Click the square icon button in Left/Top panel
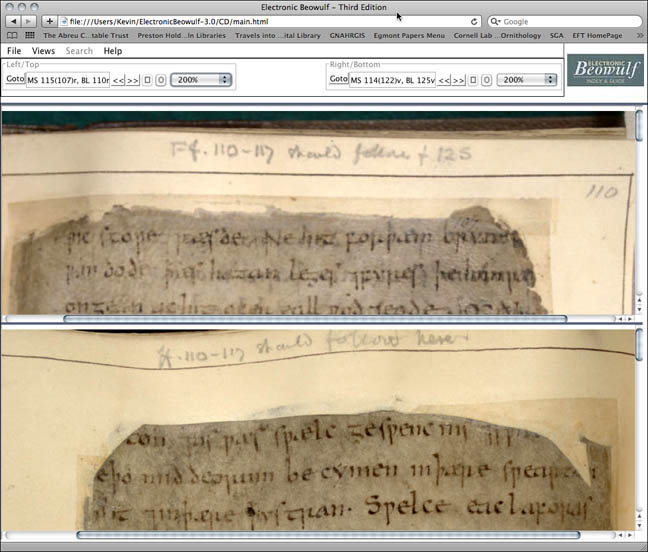Viewport: 648px width, 552px height. click(x=147, y=79)
